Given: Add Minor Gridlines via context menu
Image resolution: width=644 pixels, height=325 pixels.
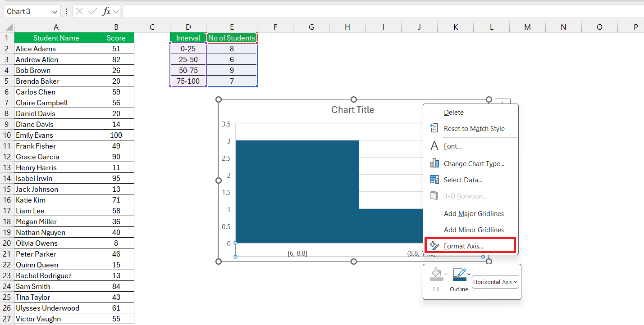Looking at the screenshot, I should coord(470,230).
